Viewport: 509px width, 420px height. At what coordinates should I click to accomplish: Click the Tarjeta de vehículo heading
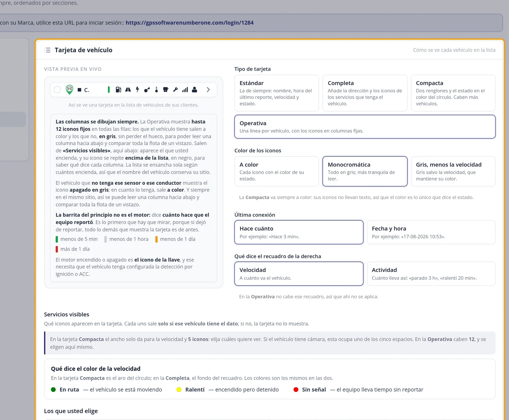84,50
